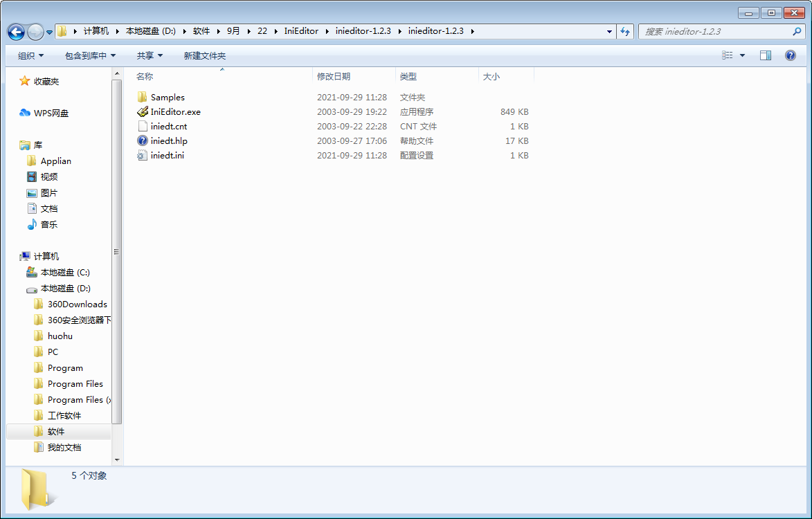Click the 22 breadcrumb segment
This screenshot has height=519, width=812.
pyautogui.click(x=262, y=32)
